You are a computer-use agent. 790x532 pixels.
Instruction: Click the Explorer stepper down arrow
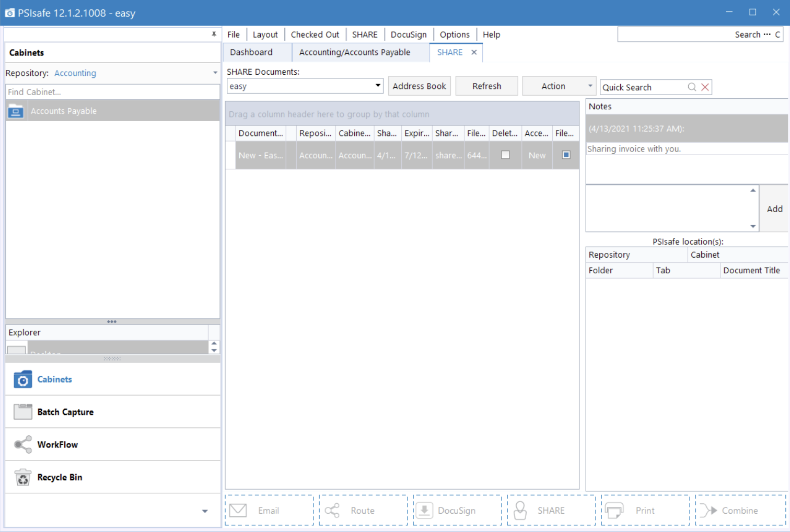coord(214,351)
